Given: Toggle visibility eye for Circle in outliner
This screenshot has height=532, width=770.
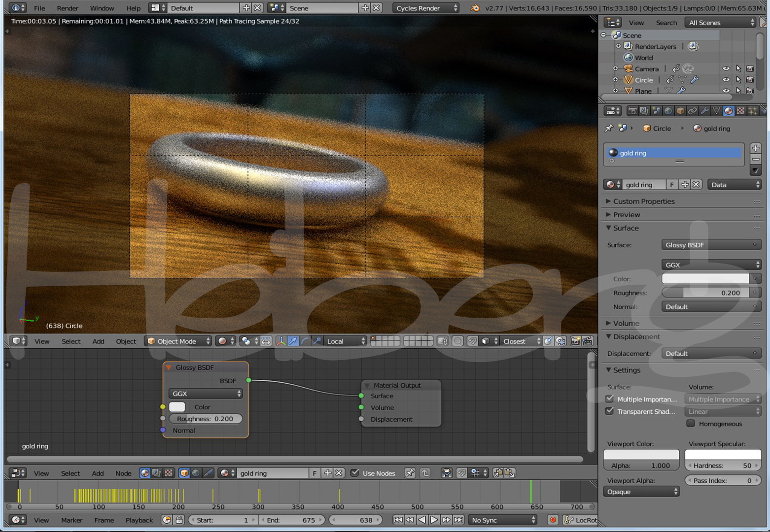Looking at the screenshot, I should point(726,79).
